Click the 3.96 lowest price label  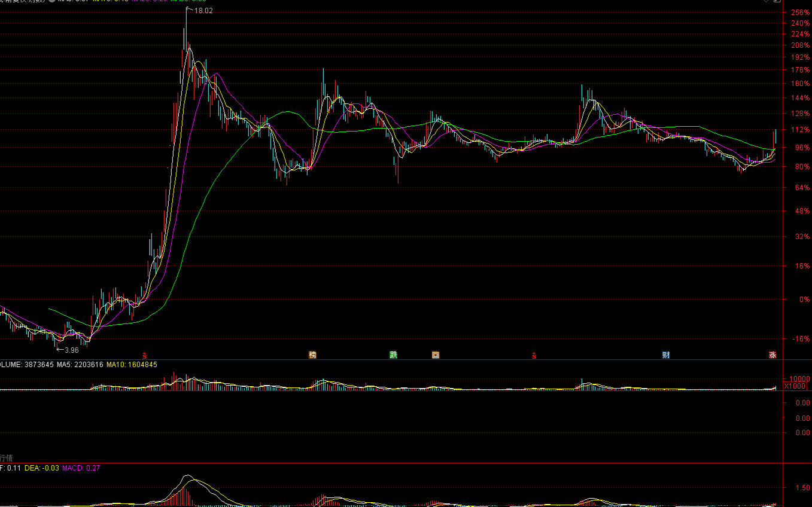point(71,350)
